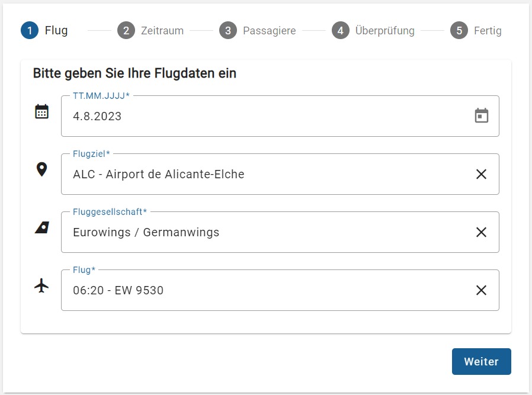Switch to step 4 Überprüfung
Viewport: 532px width, 395px height.
point(373,31)
